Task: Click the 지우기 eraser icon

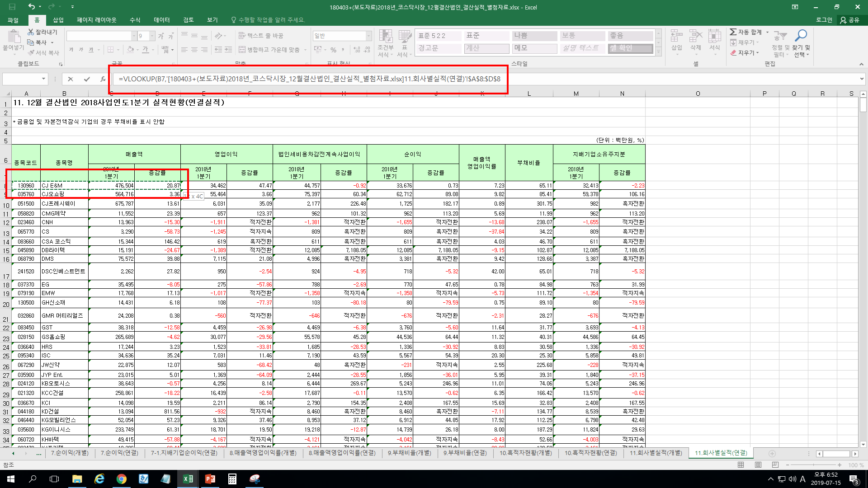Action: coord(733,53)
